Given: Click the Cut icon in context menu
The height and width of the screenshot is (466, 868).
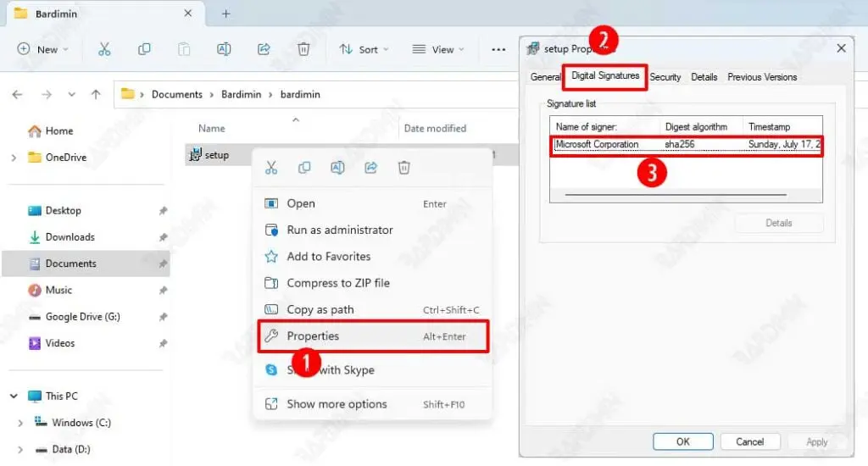Looking at the screenshot, I should coord(270,168).
